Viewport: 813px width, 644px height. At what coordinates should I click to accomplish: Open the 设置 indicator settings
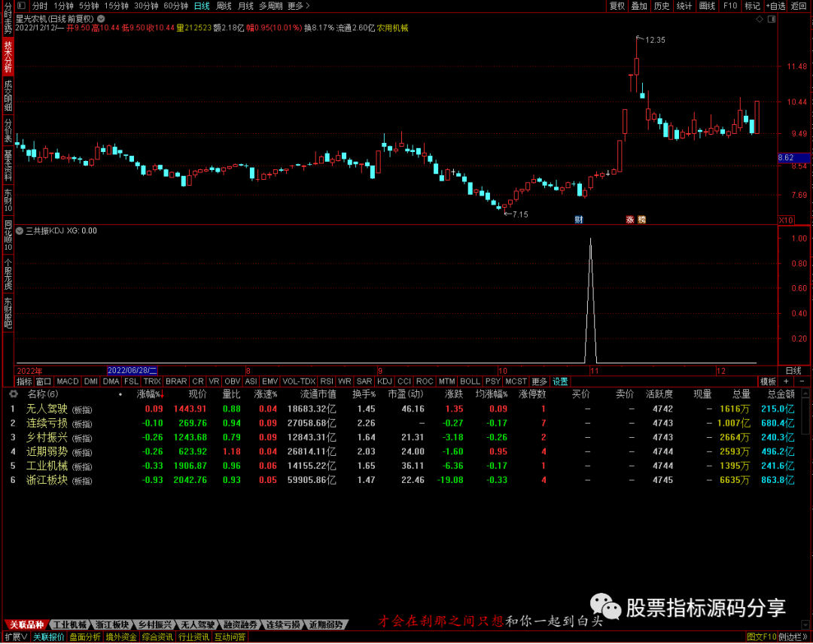pos(560,381)
